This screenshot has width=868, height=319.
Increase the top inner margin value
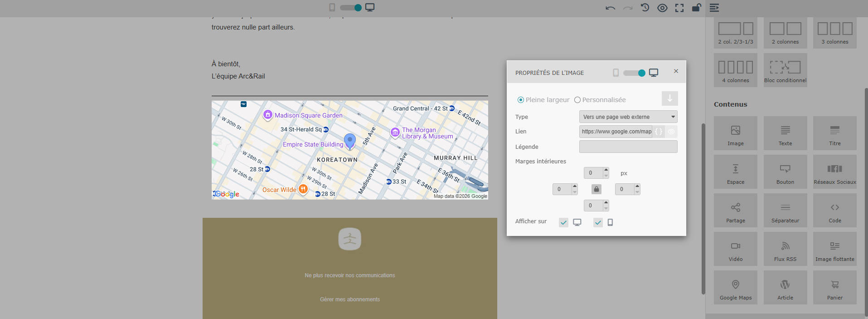[x=606, y=170]
